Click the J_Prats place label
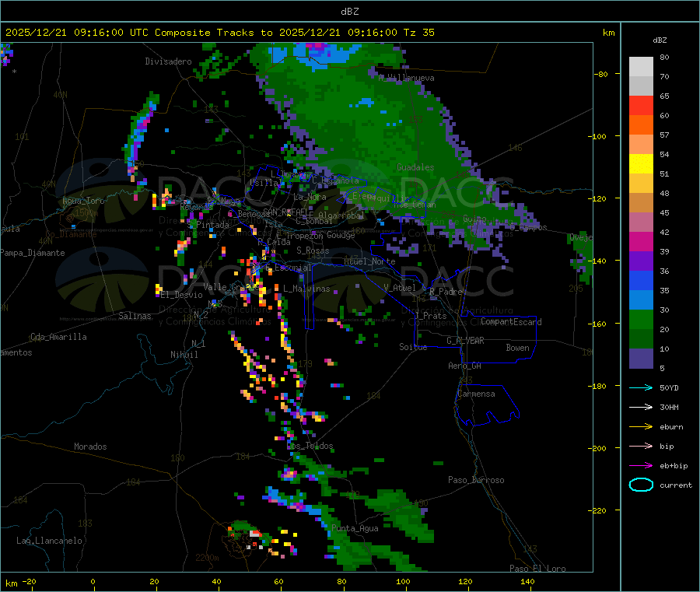The height and width of the screenshot is (592, 700). click(x=431, y=316)
